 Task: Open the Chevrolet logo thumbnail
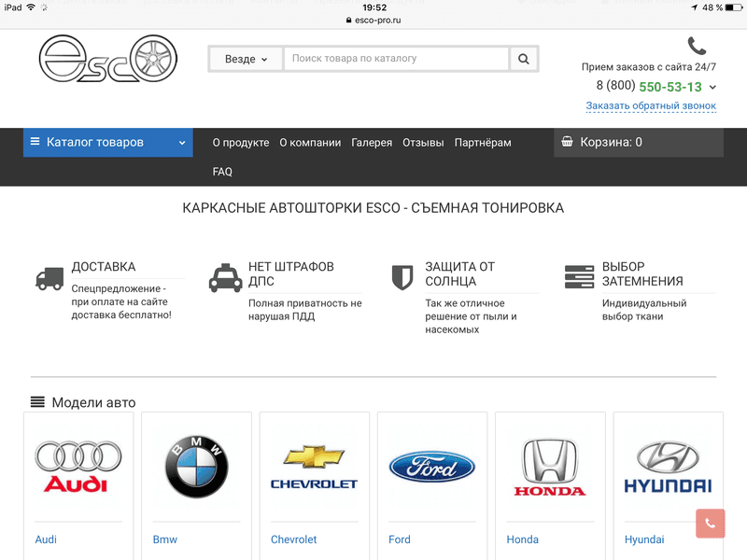315,467
